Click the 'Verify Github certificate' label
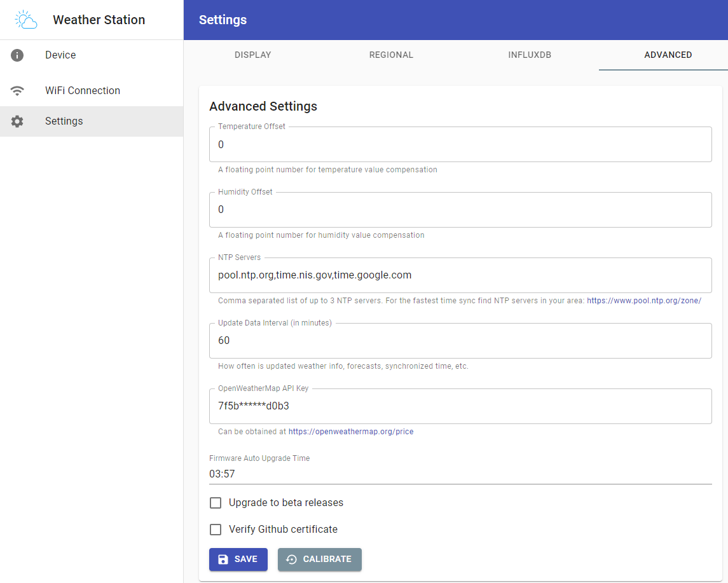This screenshot has height=583, width=728. point(283,529)
